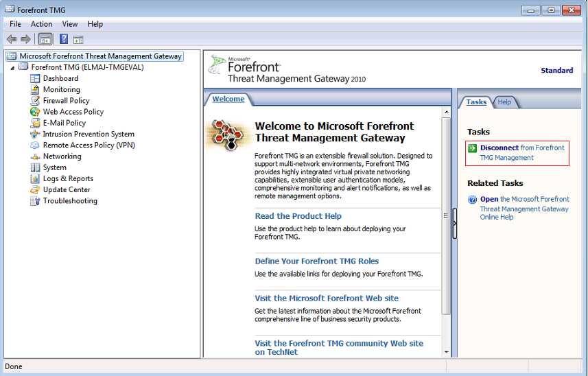Click the Related Tasks heading

point(495,183)
